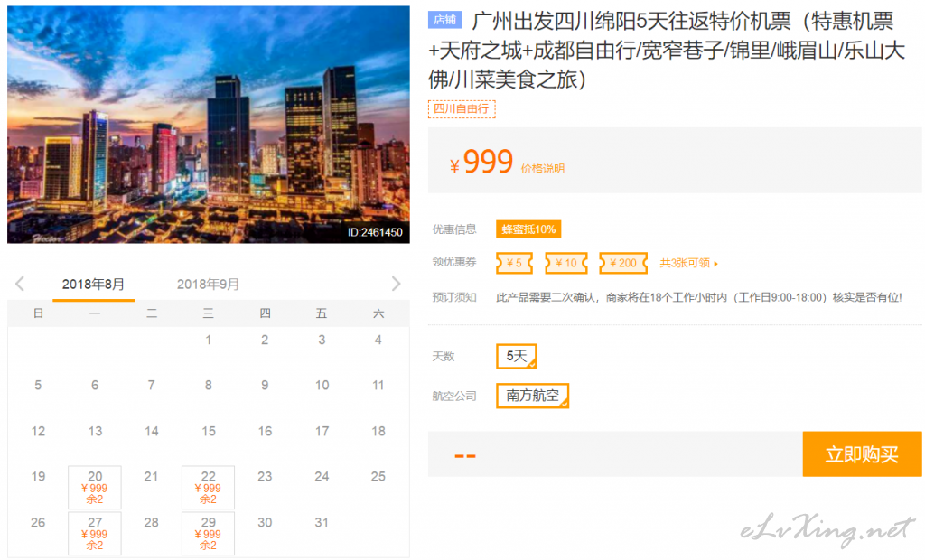Select the 5天 duration option
This screenshot has height=560, width=925.
(517, 357)
